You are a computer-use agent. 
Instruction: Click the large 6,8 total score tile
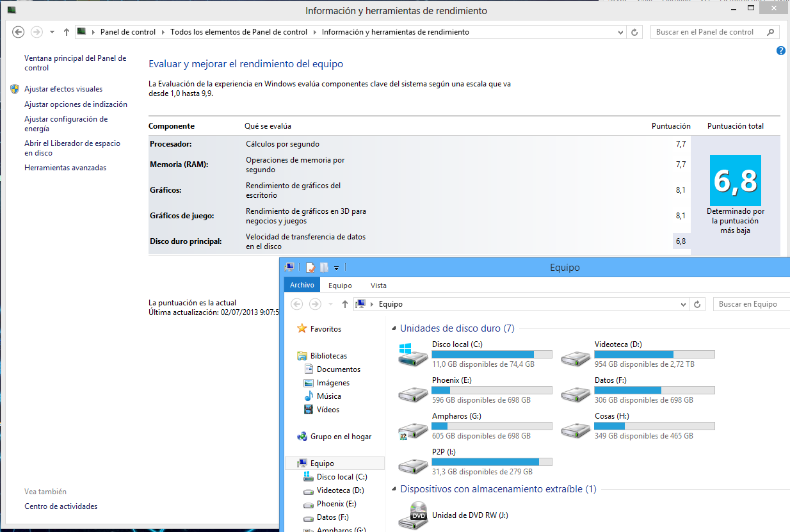[x=736, y=181]
